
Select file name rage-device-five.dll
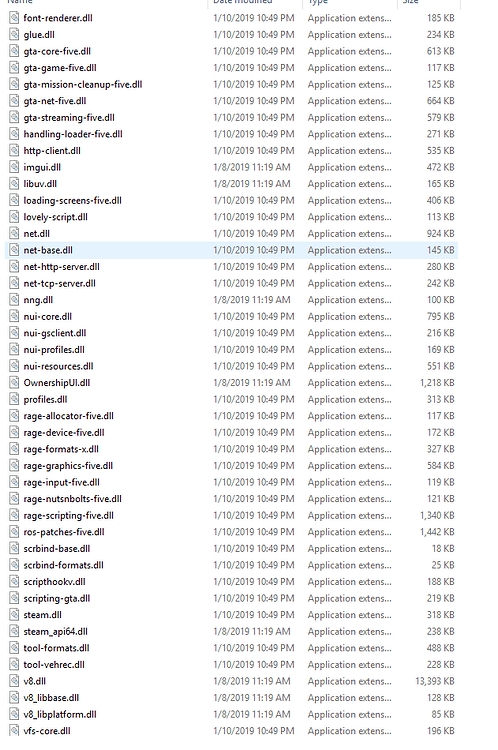[x=64, y=433]
